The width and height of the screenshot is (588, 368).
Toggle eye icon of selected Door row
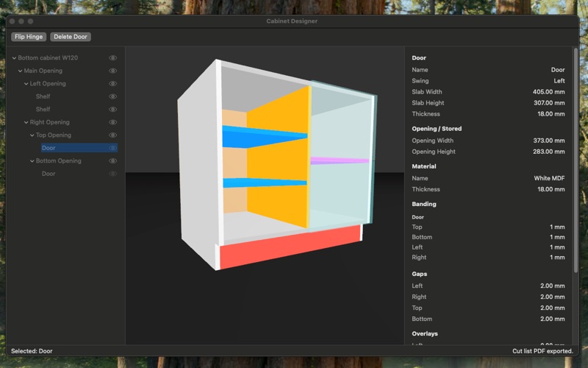pos(113,148)
